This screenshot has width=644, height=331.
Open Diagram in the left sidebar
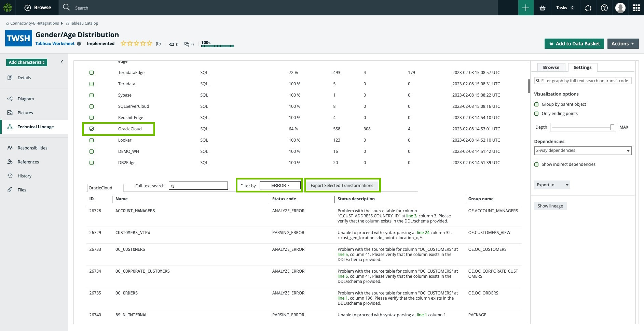tap(26, 99)
